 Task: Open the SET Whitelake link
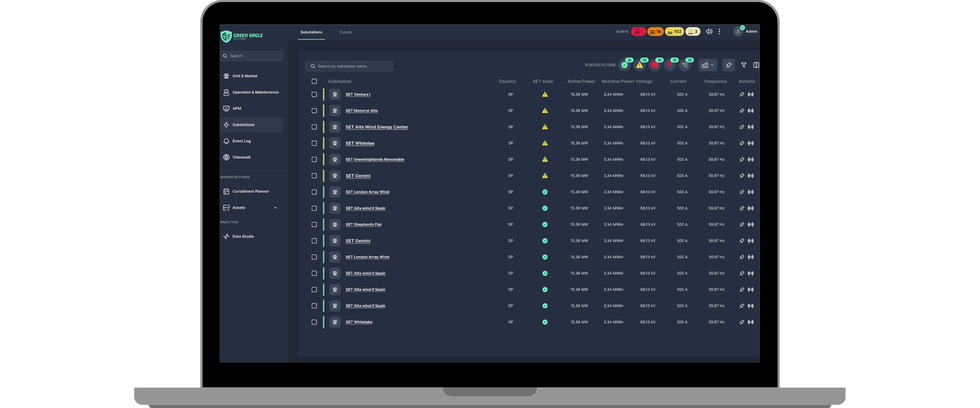point(359,322)
